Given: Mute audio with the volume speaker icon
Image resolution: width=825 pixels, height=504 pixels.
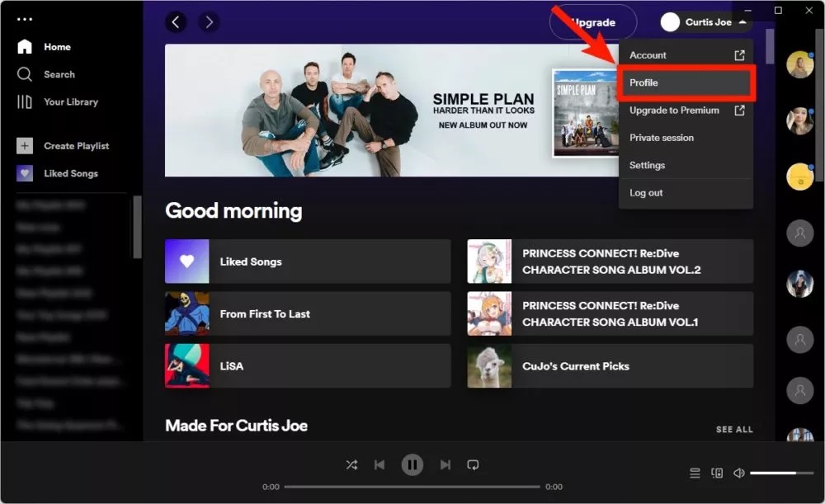Looking at the screenshot, I should point(738,473).
